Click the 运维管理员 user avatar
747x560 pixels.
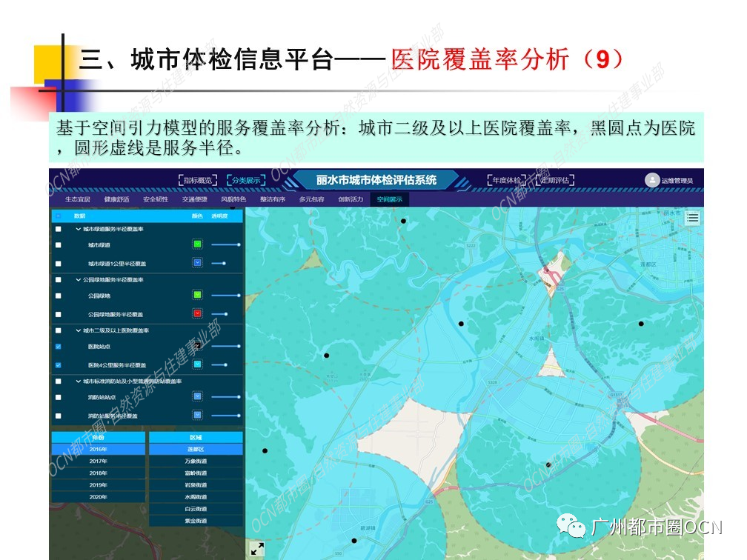[x=651, y=180]
